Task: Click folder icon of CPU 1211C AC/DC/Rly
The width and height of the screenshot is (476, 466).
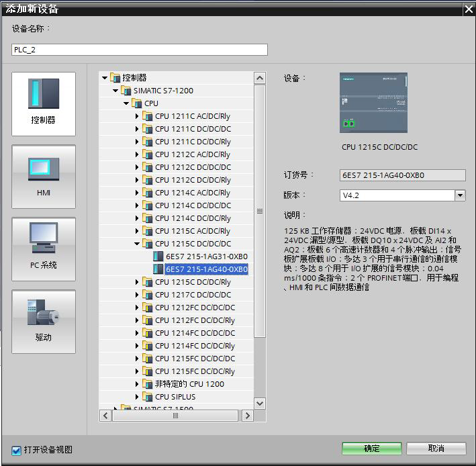Action: coord(148,116)
